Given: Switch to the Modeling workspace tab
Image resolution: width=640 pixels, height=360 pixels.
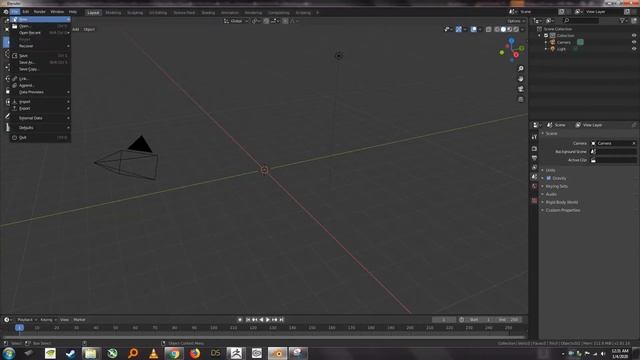Looking at the screenshot, I should pos(113,13).
